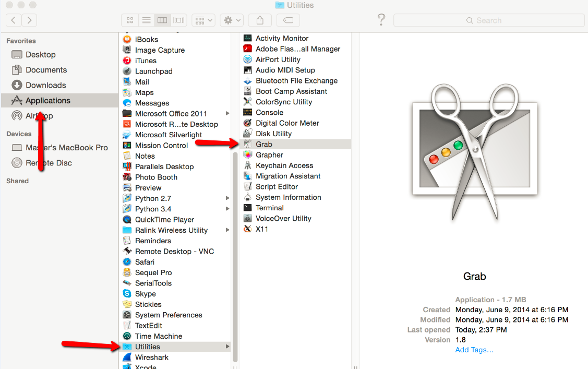Switch Finder to Cover Flow view
This screenshot has height=369, width=588.
179,20
